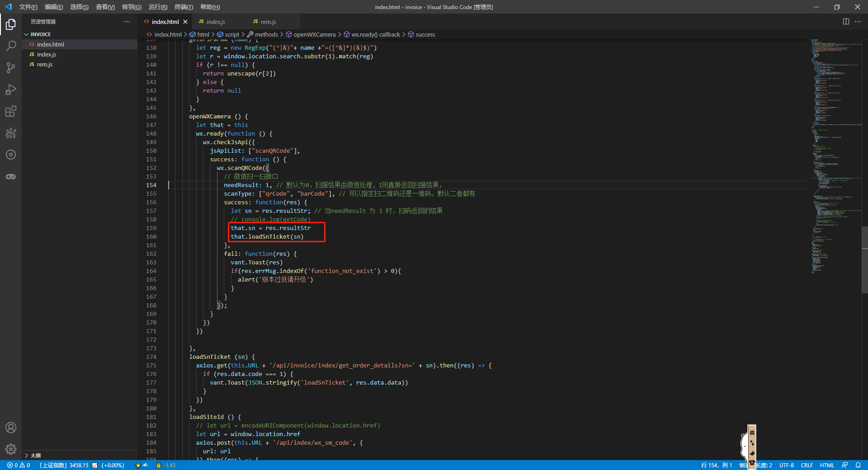
Task: Close the index.html editor tab
Action: point(185,22)
